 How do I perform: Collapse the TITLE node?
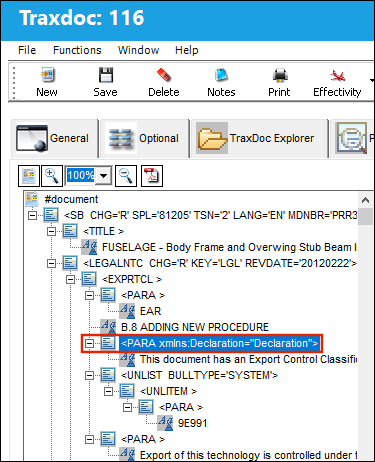(51, 231)
